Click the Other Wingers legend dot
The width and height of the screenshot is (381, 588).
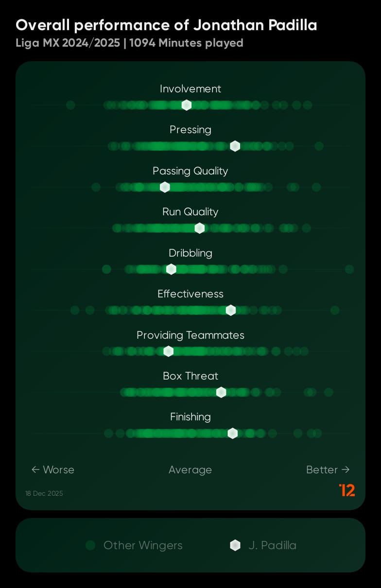point(90,545)
